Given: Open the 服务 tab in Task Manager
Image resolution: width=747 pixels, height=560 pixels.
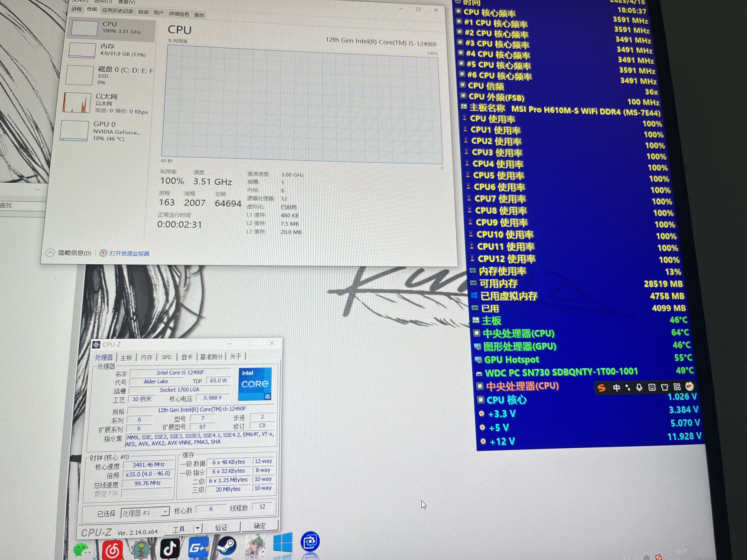Looking at the screenshot, I should 199,15.
